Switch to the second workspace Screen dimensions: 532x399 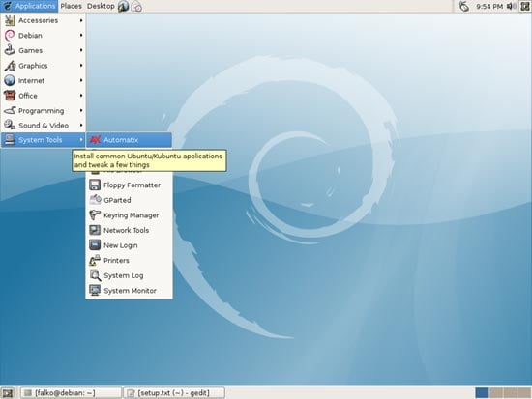pos(496,393)
